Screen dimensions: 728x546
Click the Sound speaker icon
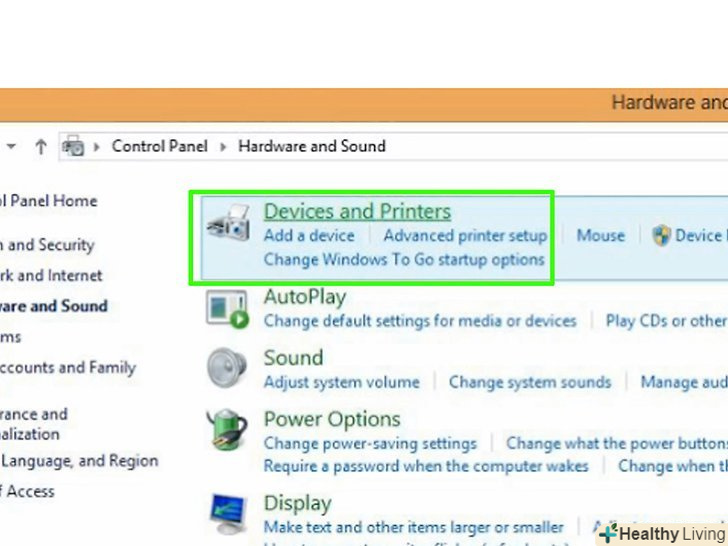click(x=227, y=367)
